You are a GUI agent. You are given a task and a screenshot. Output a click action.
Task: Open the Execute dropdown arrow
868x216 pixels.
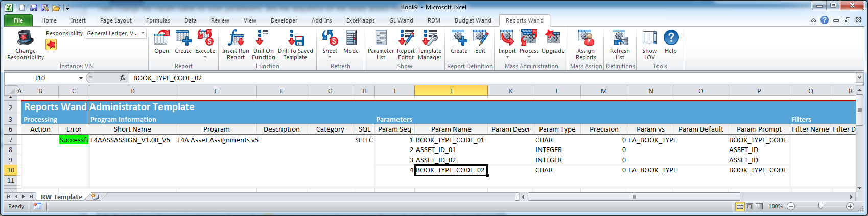pyautogui.click(x=205, y=57)
